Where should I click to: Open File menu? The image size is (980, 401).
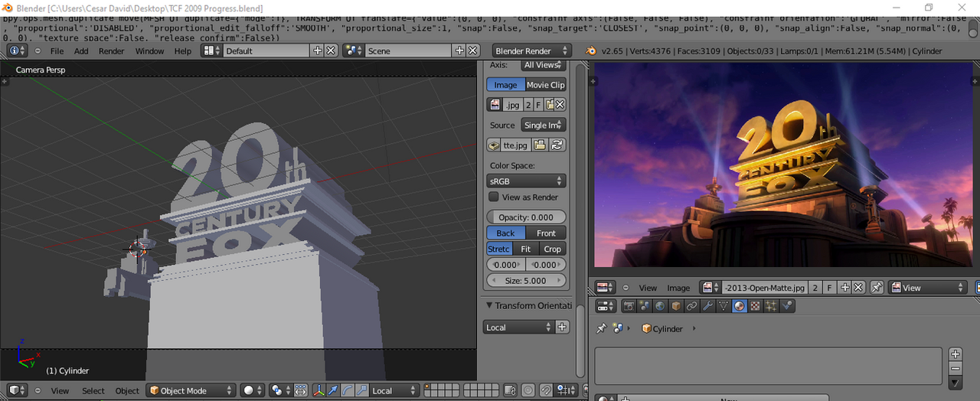pyautogui.click(x=57, y=51)
